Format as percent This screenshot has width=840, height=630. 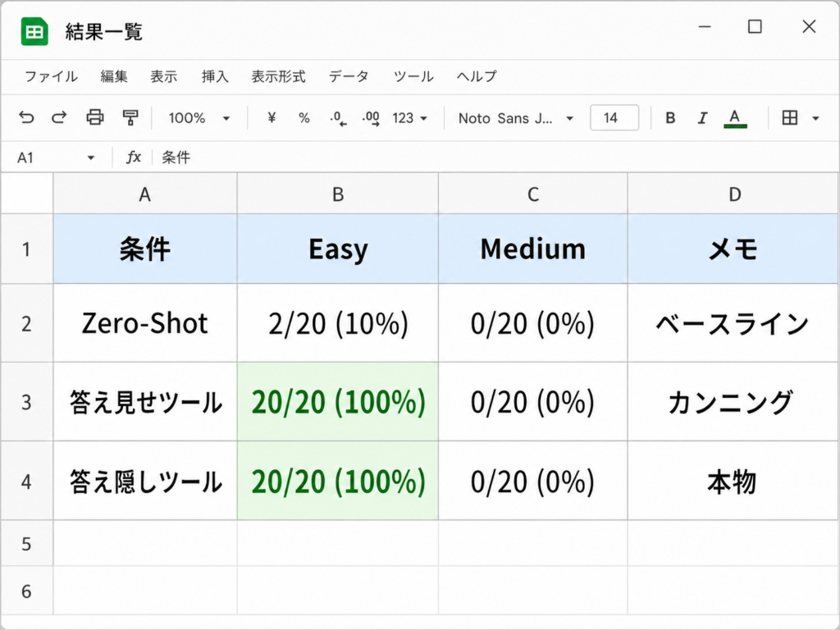304,118
